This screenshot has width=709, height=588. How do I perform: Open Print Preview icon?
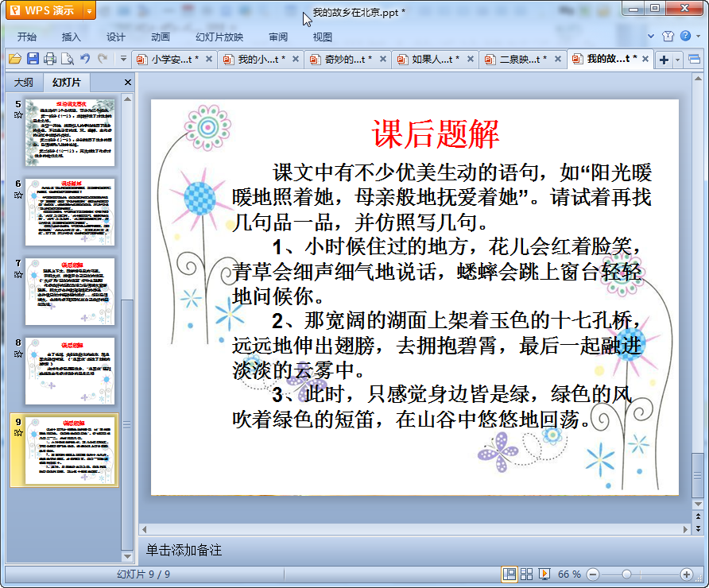(68, 59)
